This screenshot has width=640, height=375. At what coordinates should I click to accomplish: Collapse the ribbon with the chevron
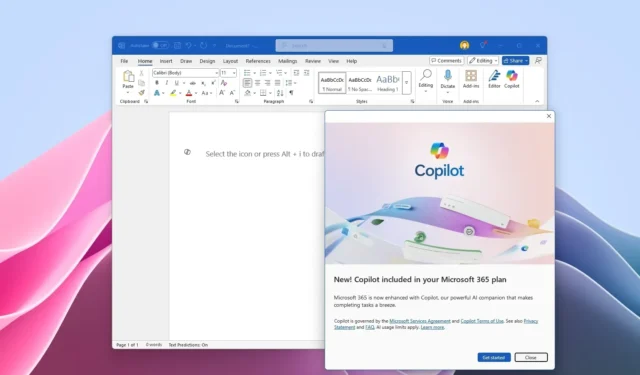pyautogui.click(x=537, y=101)
